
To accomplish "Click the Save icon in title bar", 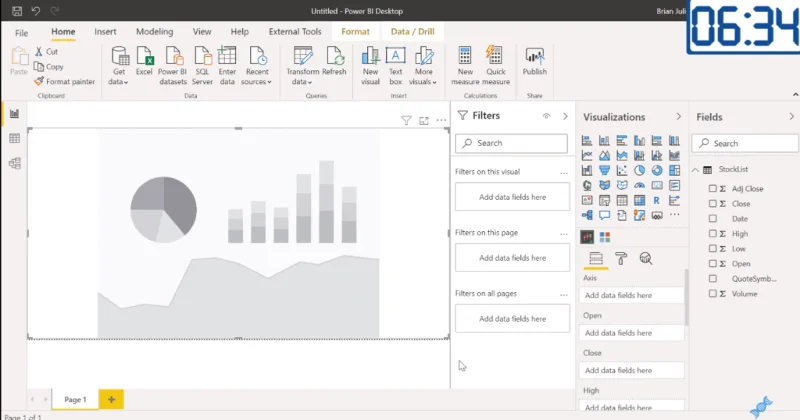I will (x=17, y=11).
